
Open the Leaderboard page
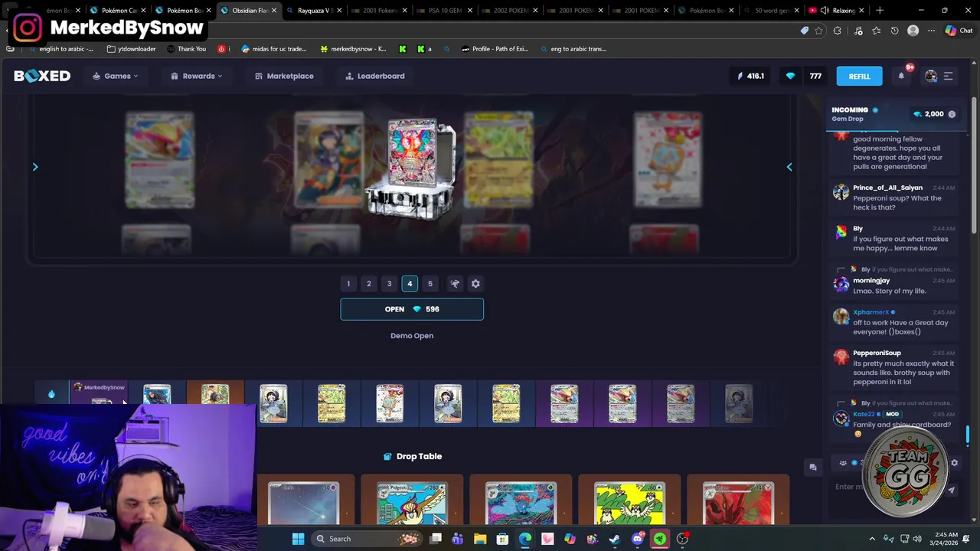pos(375,76)
